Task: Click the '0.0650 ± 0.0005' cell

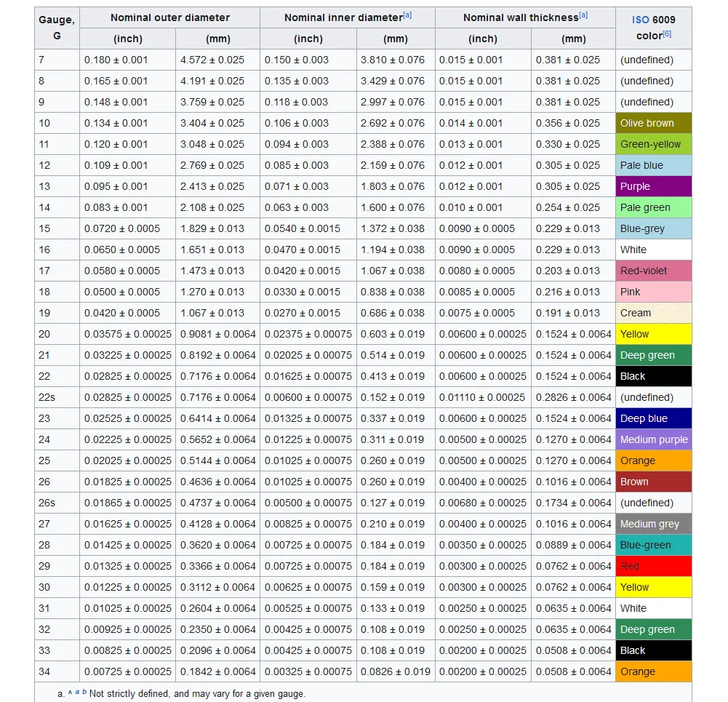Action: (x=128, y=250)
